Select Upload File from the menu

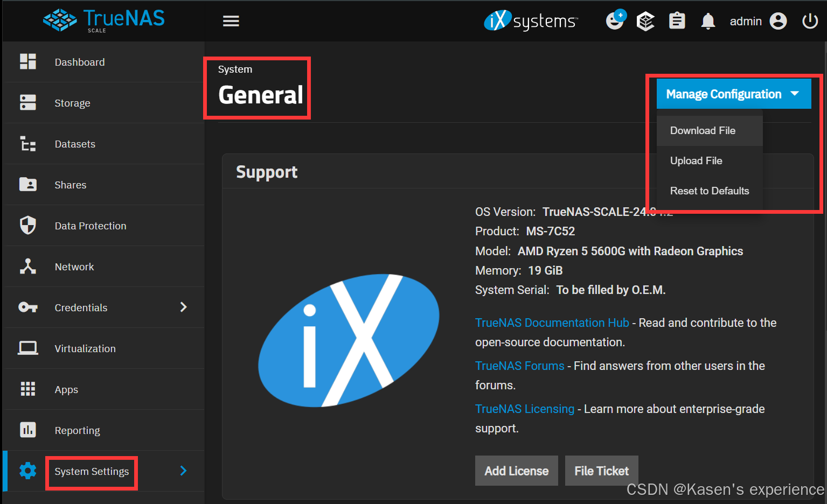pyautogui.click(x=710, y=160)
